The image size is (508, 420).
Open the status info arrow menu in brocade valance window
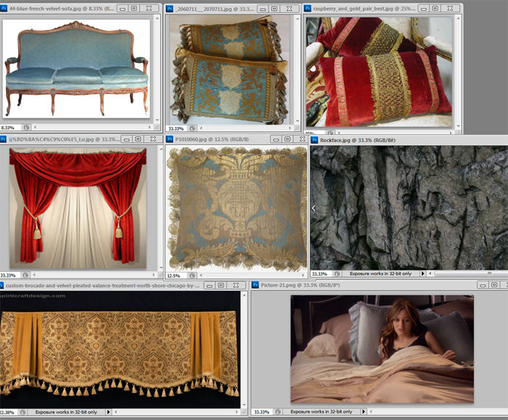108,412
